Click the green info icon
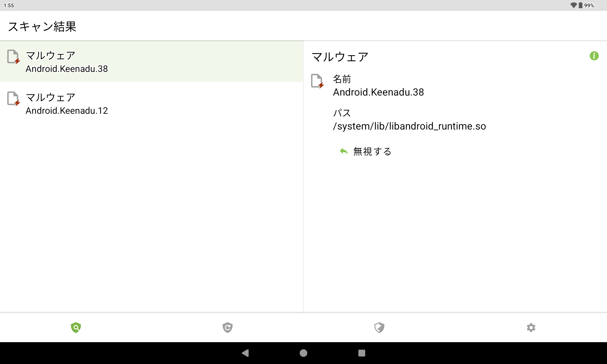The image size is (607, 364). 594,56
